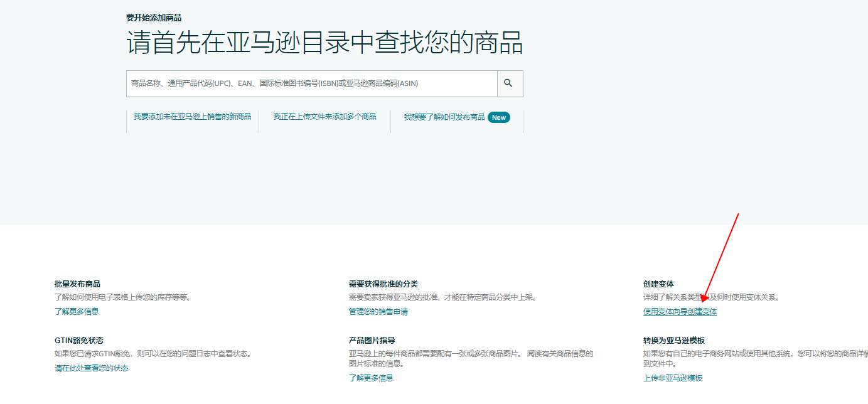This screenshot has width=868, height=404.
Task: Click the 'GTIN豁免状态' heading
Action: pyautogui.click(x=79, y=341)
